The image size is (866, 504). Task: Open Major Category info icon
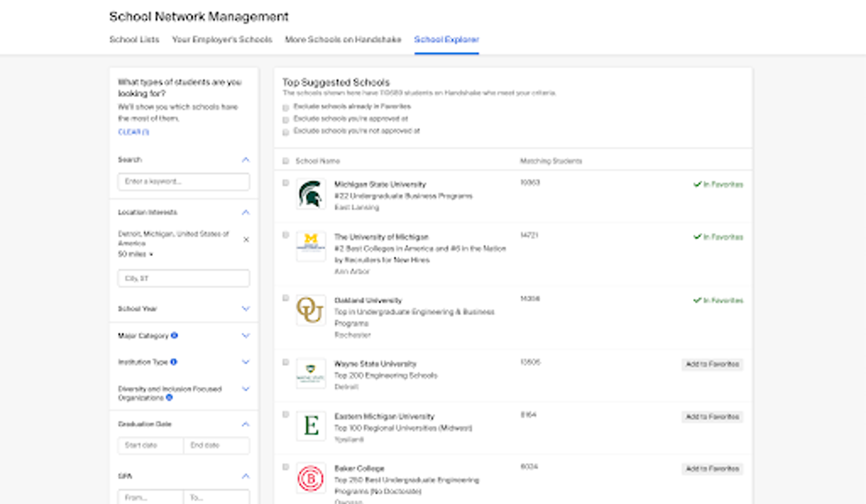pos(174,335)
